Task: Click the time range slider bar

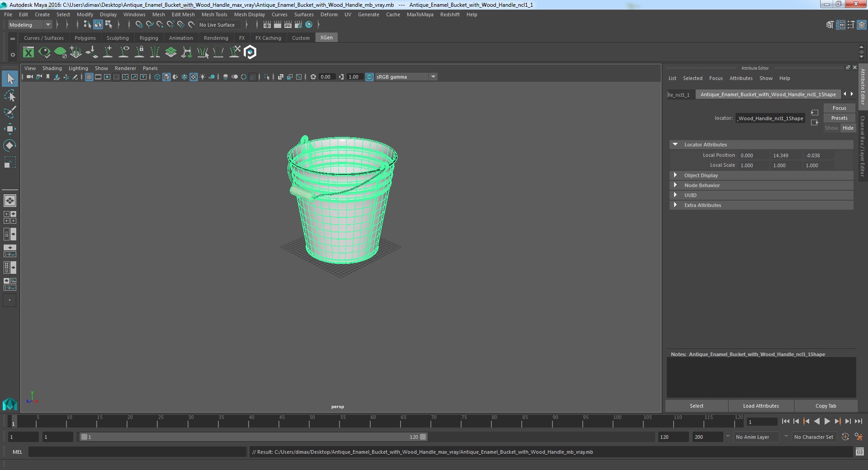Action: tap(252, 437)
